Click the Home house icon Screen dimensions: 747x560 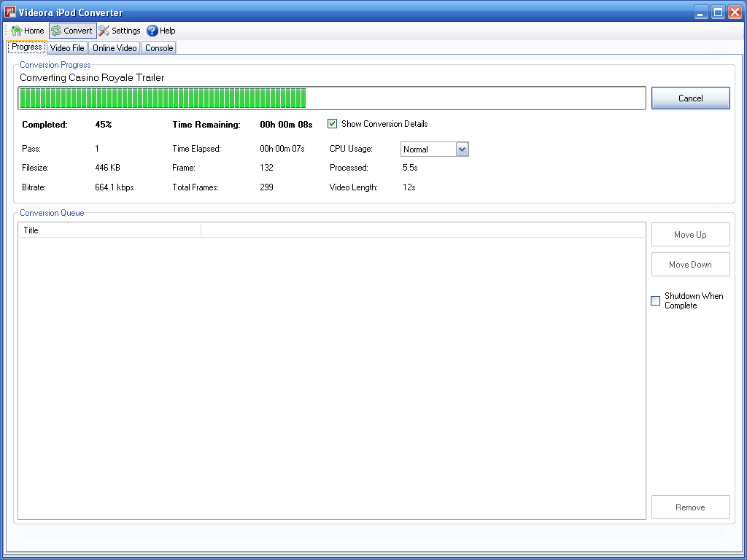(x=16, y=31)
